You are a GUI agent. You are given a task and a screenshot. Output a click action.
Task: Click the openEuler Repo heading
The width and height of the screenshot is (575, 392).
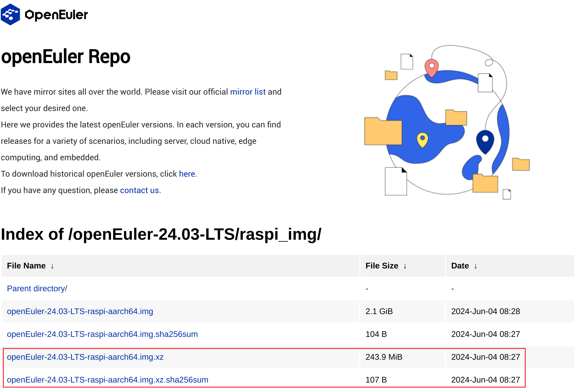(66, 57)
